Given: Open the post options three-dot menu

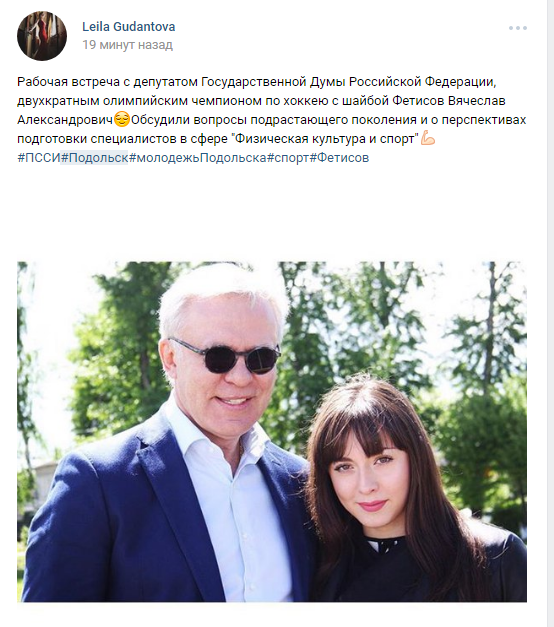Looking at the screenshot, I should pyautogui.click(x=518, y=28).
